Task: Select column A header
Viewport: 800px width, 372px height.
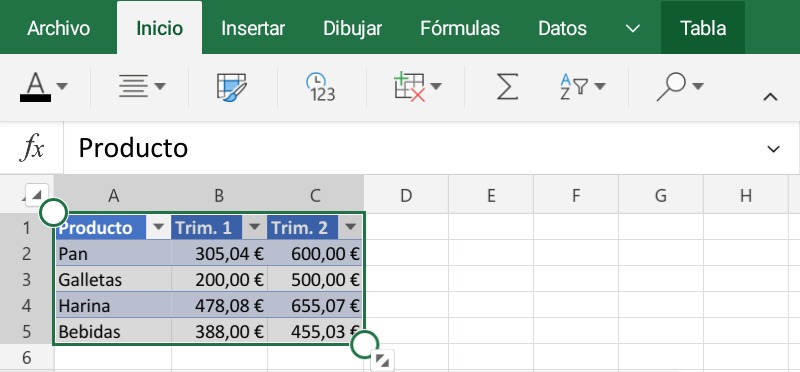Action: click(113, 195)
